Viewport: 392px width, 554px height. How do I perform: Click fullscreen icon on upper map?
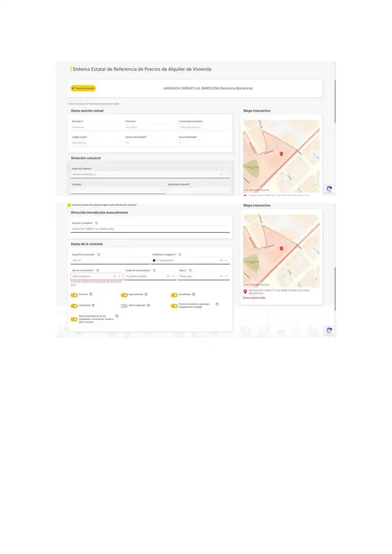pyautogui.click(x=246, y=123)
